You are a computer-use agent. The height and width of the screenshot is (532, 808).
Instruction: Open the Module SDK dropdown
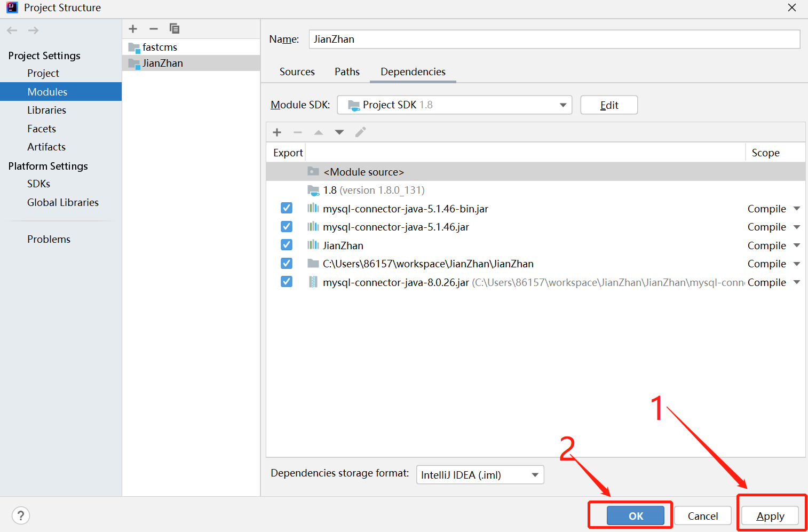pos(562,105)
